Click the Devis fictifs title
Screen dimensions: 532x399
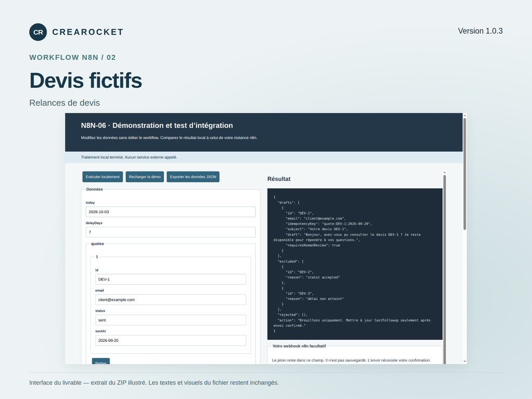click(x=86, y=81)
